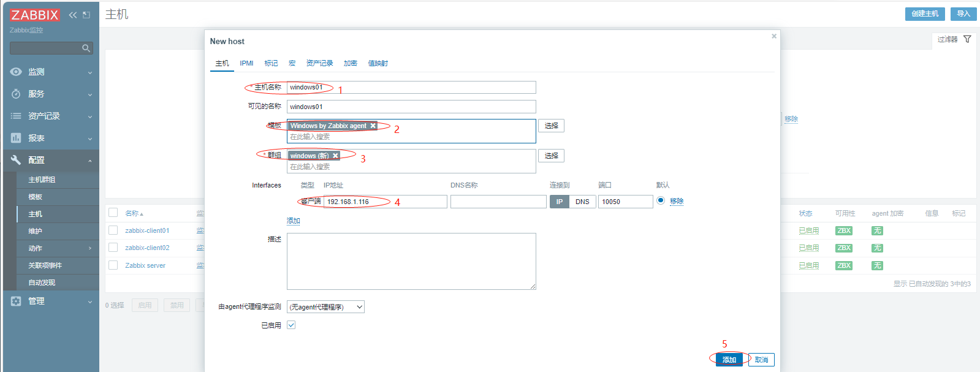Click the wrench icon beside 配置

[x=16, y=160]
